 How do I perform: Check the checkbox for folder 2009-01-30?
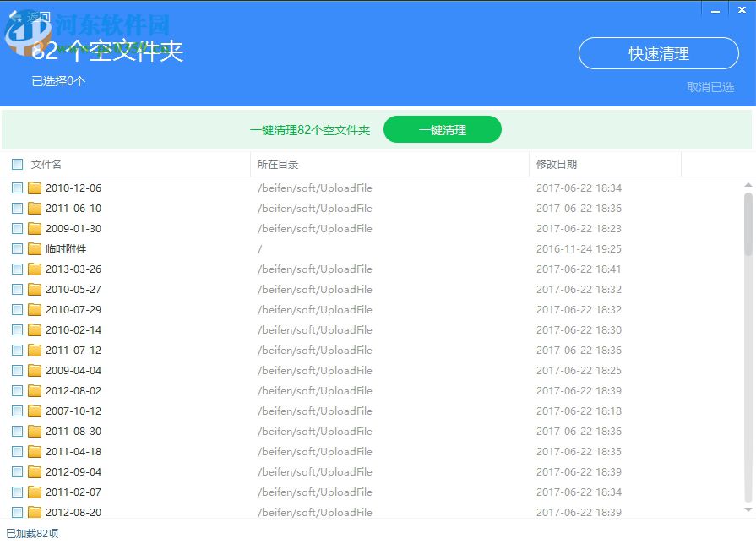16,228
